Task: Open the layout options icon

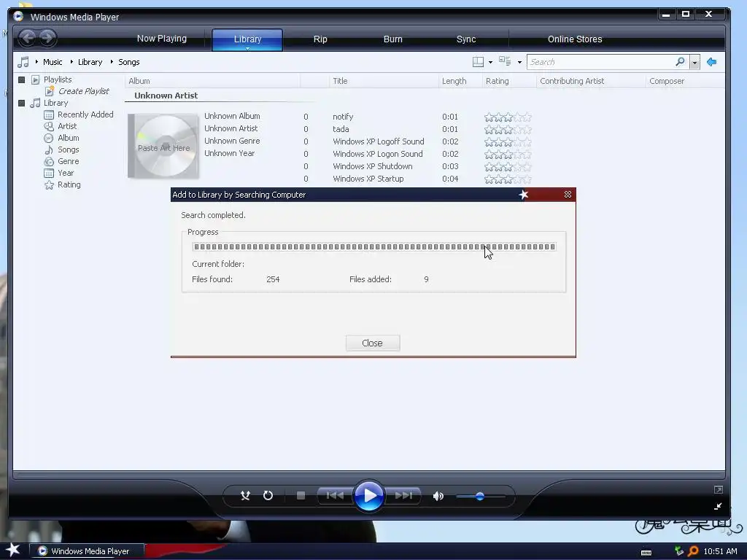Action: [478, 62]
